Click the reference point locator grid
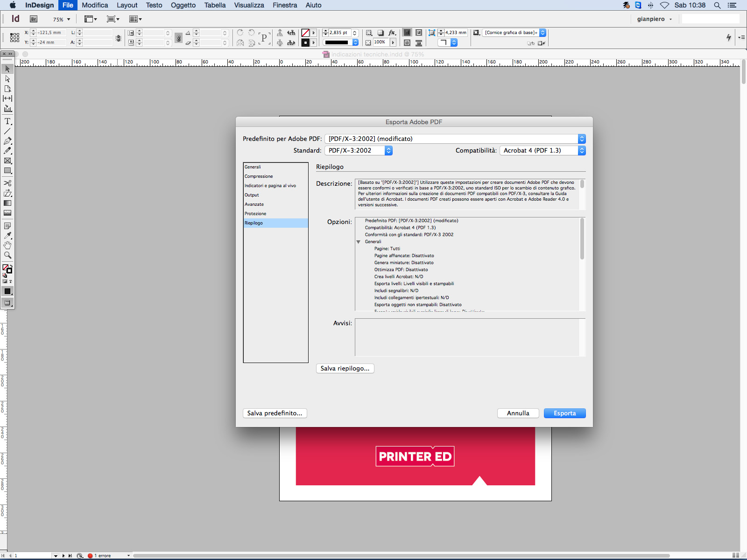The image size is (747, 560). (14, 37)
